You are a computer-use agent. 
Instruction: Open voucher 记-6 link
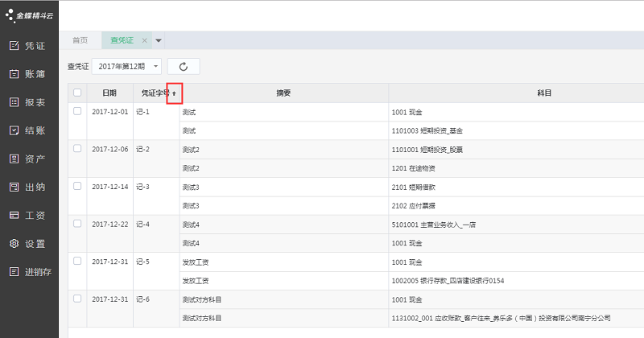click(x=142, y=299)
